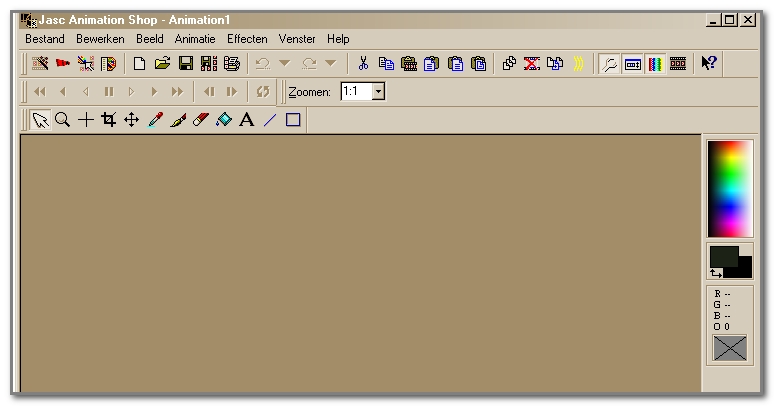Click the yellow chevrons transition icon
Image resolution: width=774 pixels, height=406 pixels.
tap(578, 63)
